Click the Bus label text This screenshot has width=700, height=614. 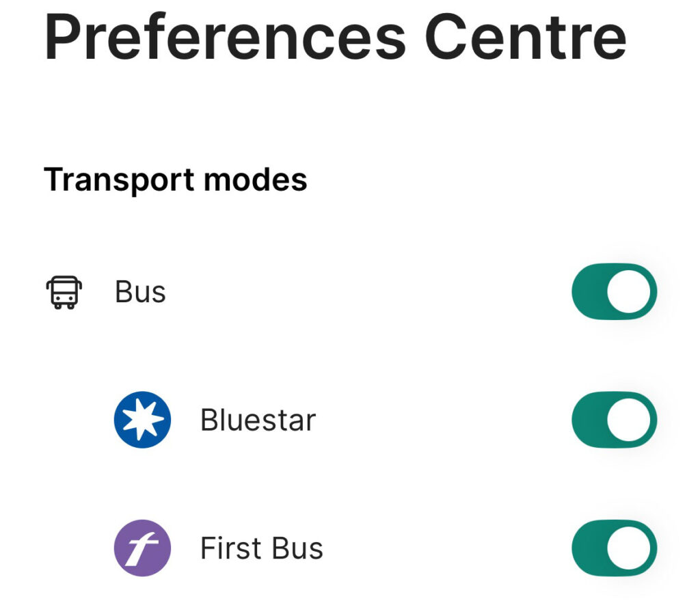pyautogui.click(x=140, y=292)
